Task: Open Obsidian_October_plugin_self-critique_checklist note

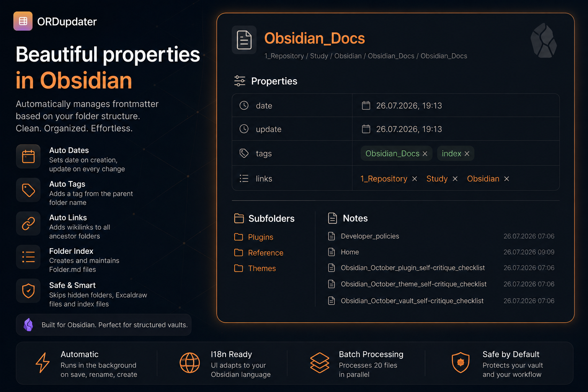Action: [x=413, y=268]
